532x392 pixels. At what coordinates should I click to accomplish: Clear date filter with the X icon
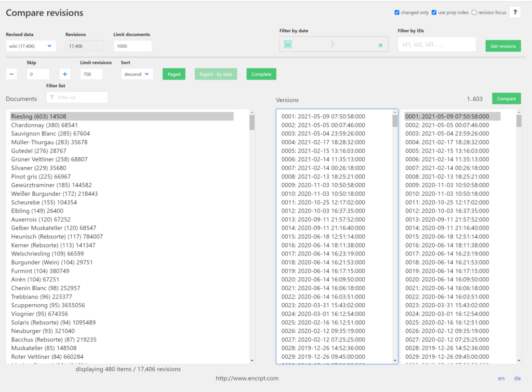pyautogui.click(x=380, y=45)
